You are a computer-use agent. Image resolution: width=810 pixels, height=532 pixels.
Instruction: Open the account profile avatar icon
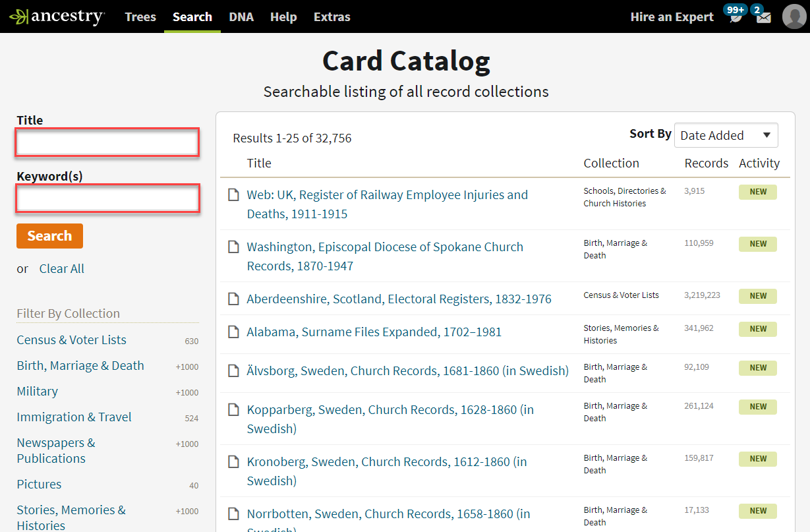tap(794, 16)
